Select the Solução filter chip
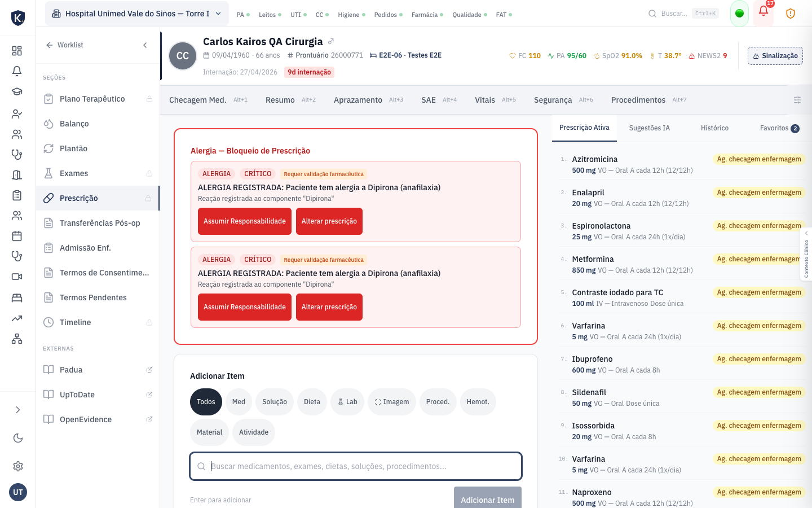 tap(275, 402)
